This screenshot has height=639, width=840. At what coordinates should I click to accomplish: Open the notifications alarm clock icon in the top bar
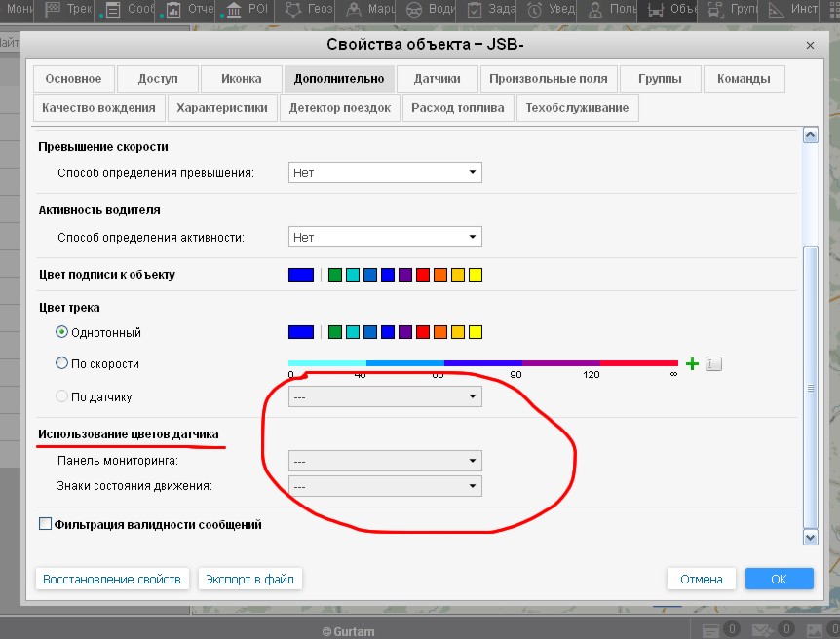coord(535,11)
